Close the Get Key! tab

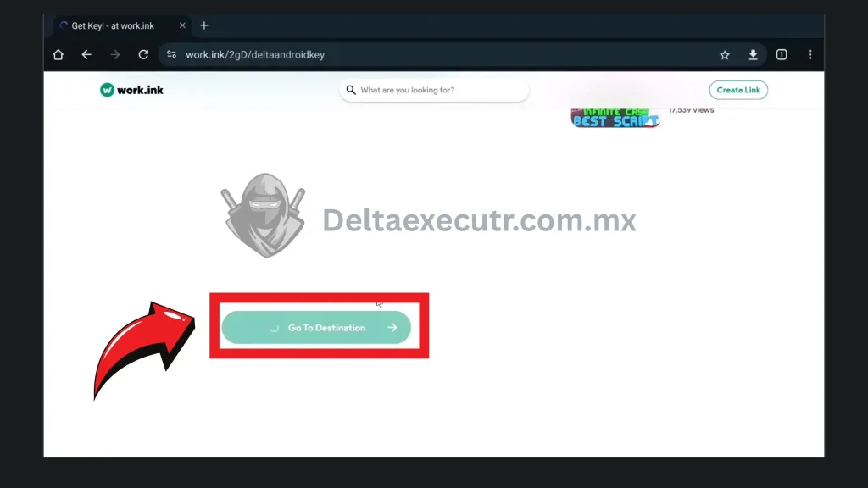coord(182,25)
